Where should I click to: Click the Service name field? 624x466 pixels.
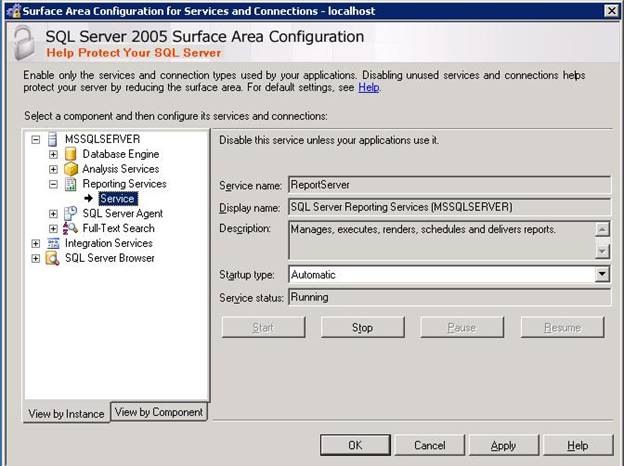pos(449,185)
